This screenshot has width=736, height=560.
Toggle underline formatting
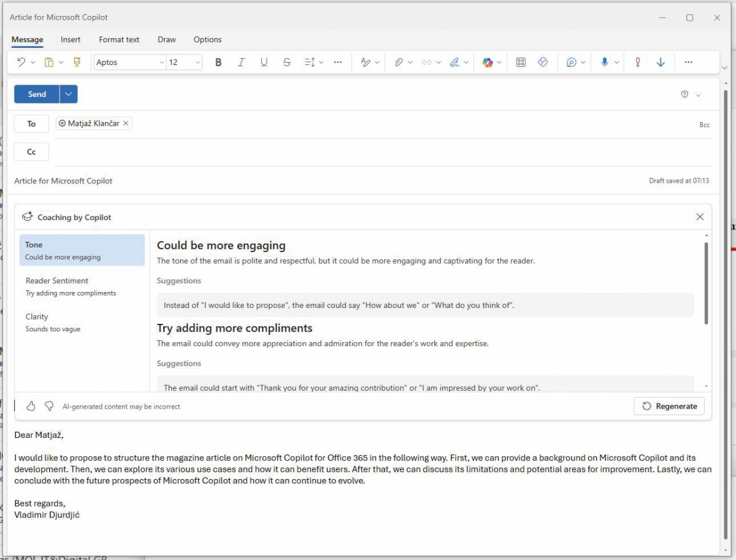(264, 62)
